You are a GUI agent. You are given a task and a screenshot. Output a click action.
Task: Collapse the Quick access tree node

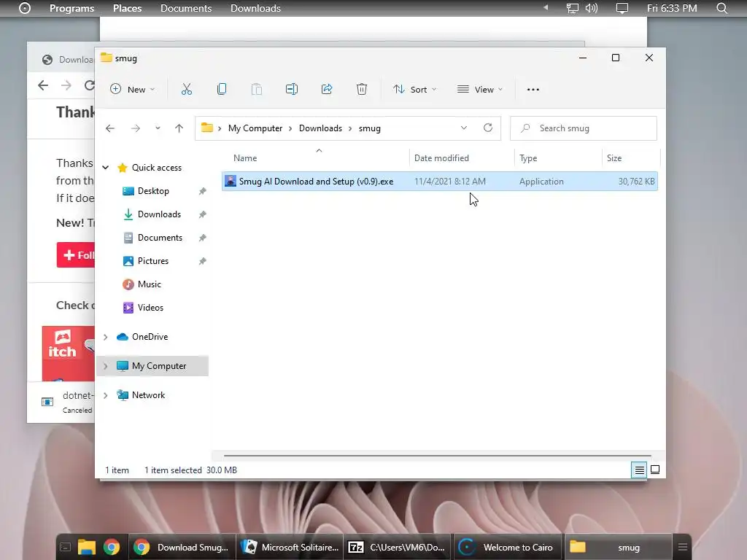(x=106, y=168)
